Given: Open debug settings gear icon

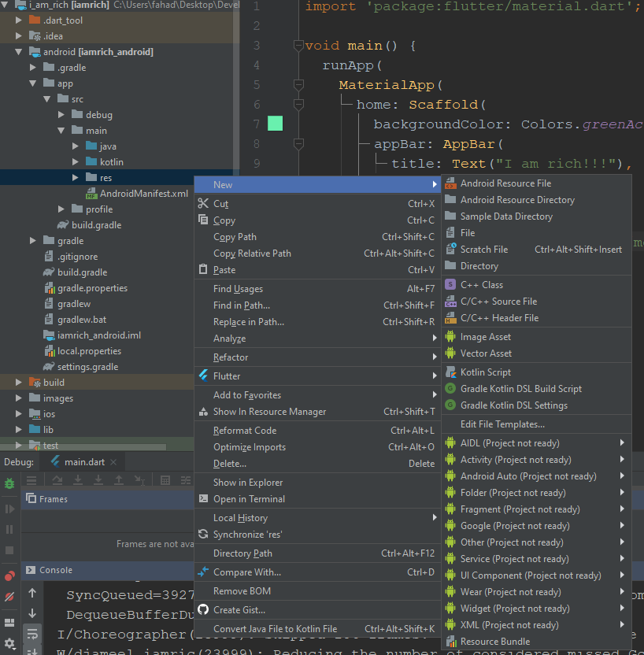Looking at the screenshot, I should (x=9, y=643).
